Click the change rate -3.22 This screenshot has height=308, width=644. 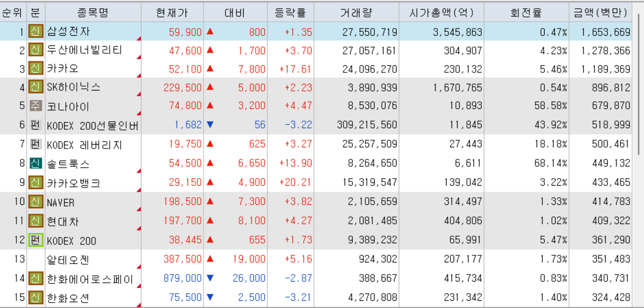pyautogui.click(x=298, y=124)
